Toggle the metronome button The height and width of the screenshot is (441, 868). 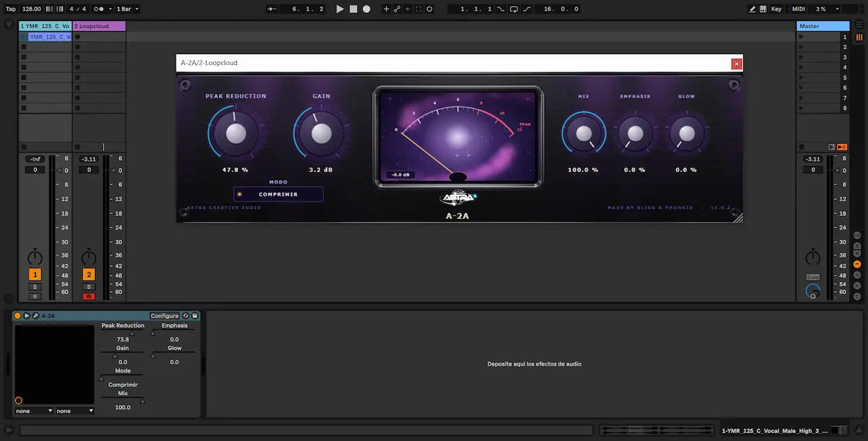(x=100, y=9)
